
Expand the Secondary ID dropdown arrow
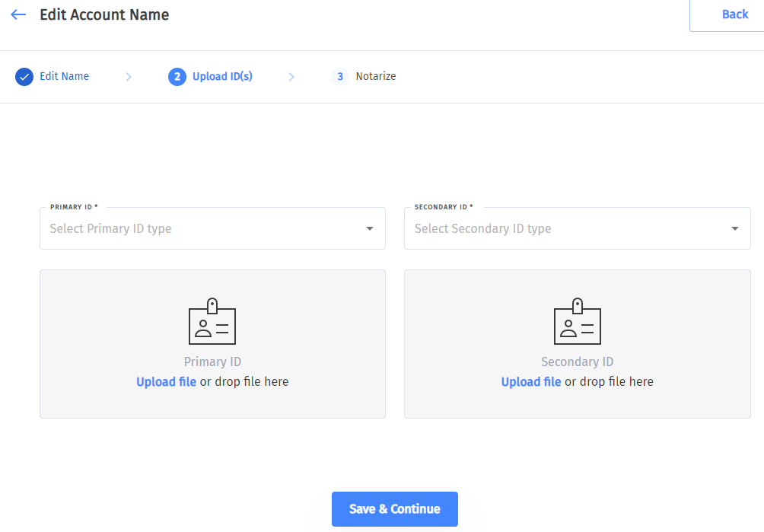click(x=735, y=229)
